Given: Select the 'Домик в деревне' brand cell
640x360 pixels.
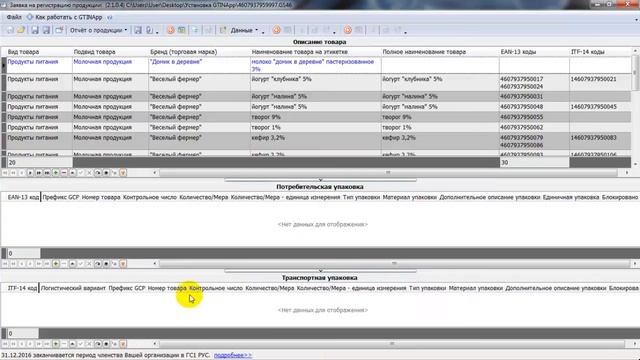Looking at the screenshot, I should [200, 65].
